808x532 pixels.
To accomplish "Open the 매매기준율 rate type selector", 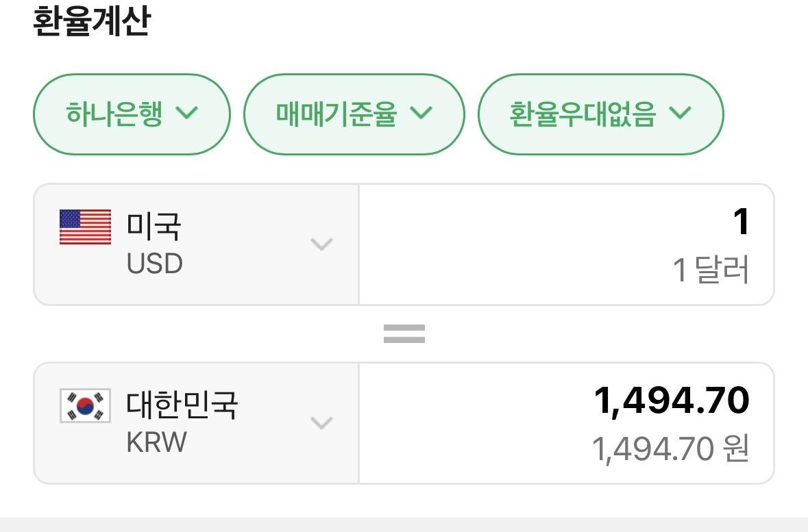I will tap(354, 114).
